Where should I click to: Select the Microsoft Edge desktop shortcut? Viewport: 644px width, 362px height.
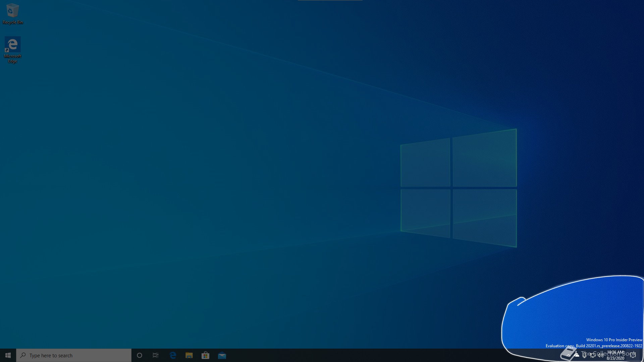click(x=12, y=50)
